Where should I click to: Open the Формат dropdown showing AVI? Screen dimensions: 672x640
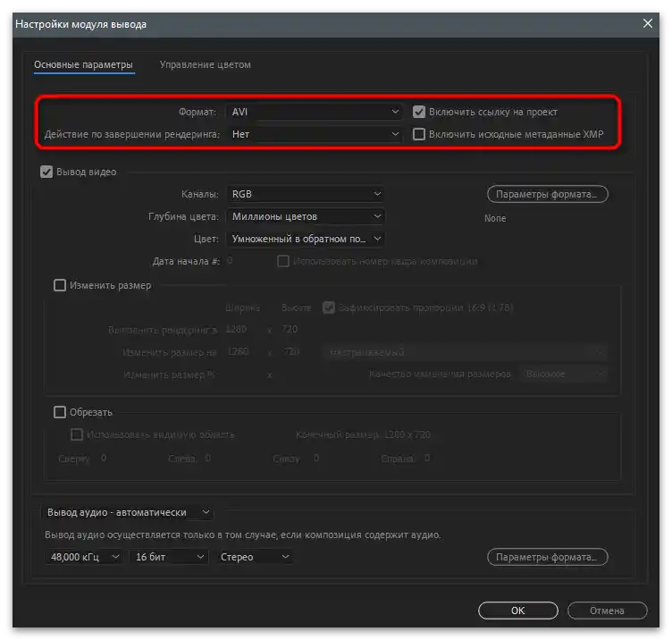pos(315,112)
